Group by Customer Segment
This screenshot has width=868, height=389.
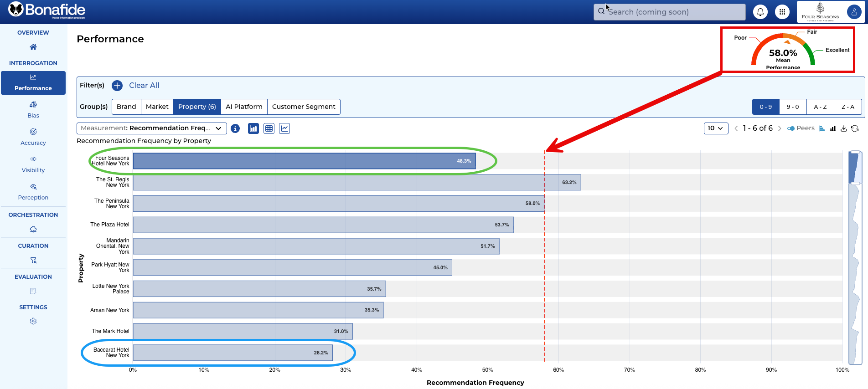[303, 107]
